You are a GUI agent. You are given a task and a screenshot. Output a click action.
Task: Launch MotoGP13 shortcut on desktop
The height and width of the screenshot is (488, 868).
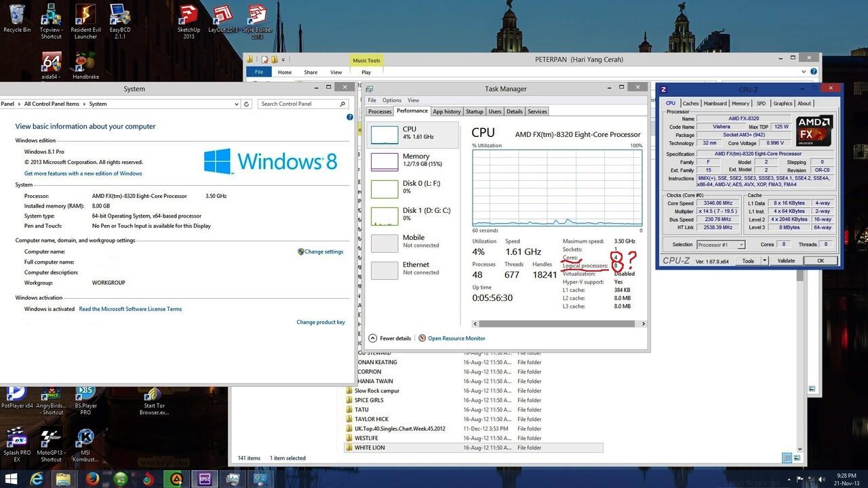point(52,445)
